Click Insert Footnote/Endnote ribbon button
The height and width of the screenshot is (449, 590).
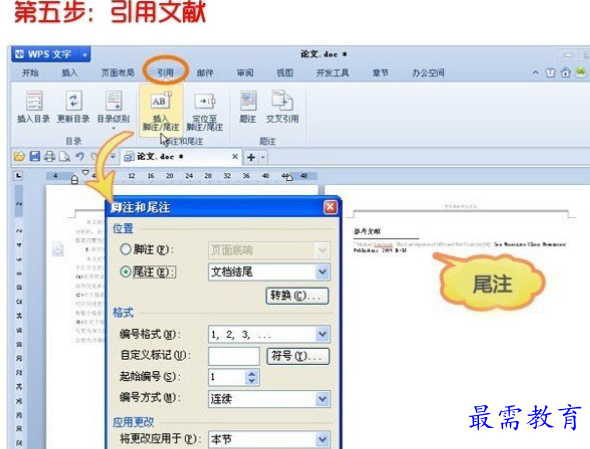161,111
